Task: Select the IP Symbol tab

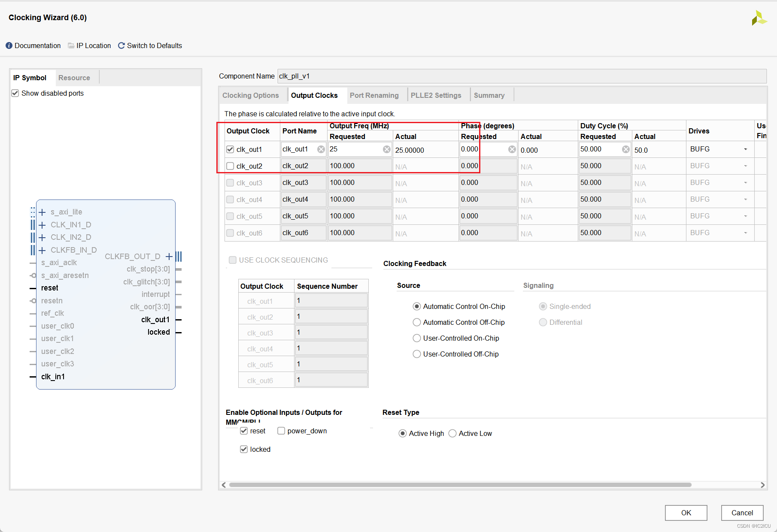Action: pos(30,78)
